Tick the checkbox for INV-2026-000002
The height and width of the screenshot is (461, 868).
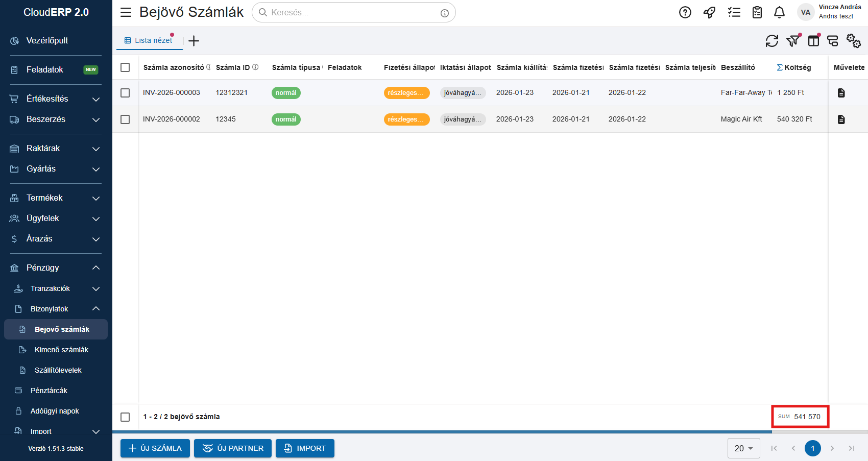point(125,119)
